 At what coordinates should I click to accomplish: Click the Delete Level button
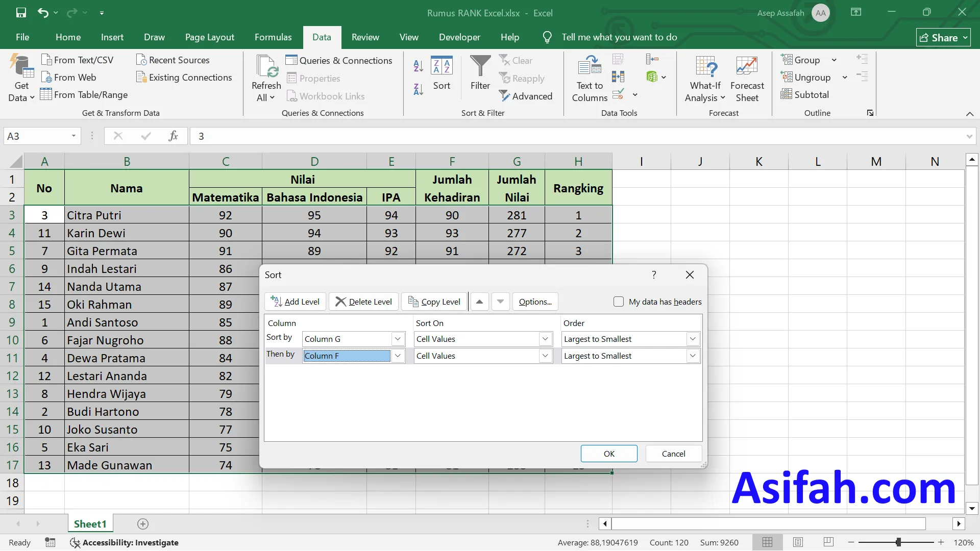pyautogui.click(x=364, y=302)
